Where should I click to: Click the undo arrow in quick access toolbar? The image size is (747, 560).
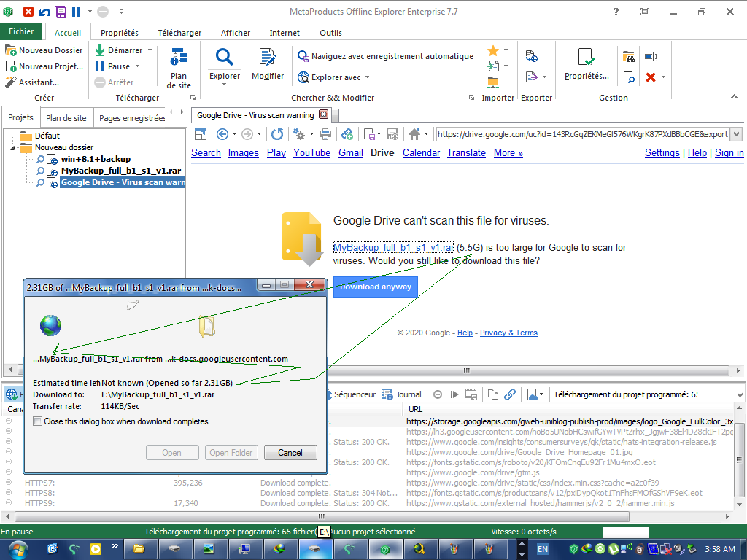click(x=44, y=12)
